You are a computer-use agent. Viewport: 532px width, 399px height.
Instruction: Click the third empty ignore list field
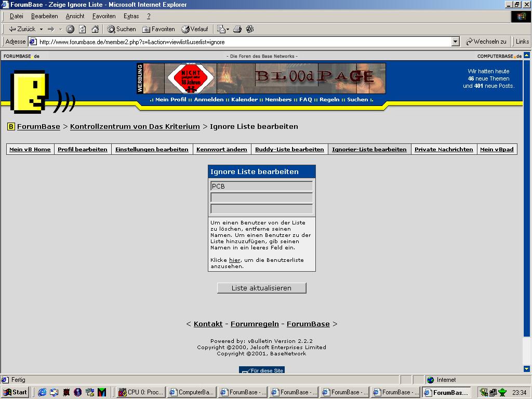click(x=262, y=209)
